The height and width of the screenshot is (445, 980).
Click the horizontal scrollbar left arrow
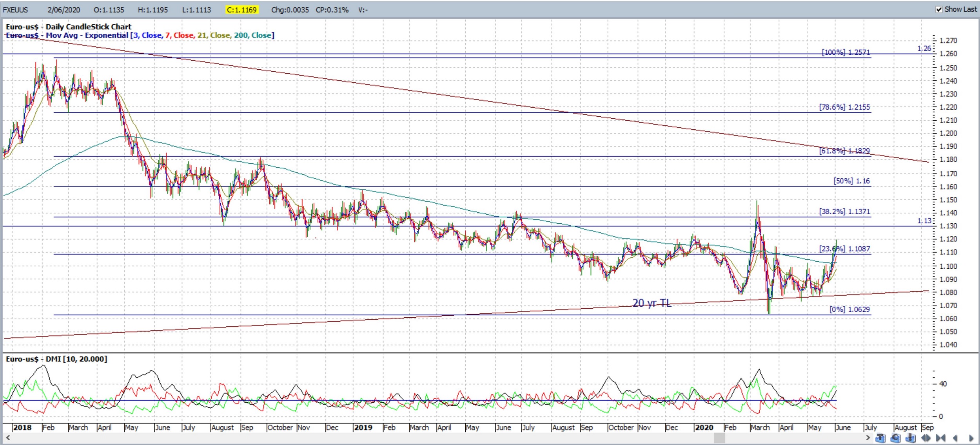coord(8,438)
